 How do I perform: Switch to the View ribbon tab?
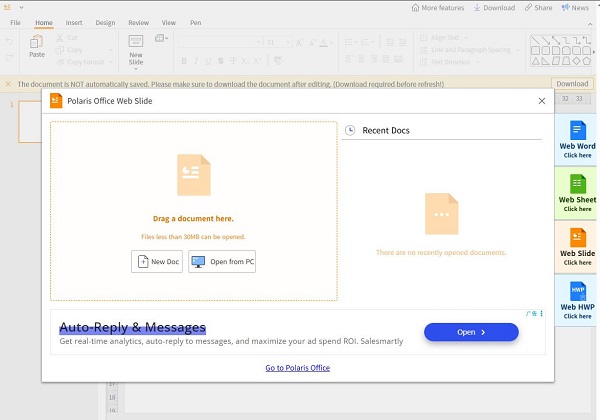[169, 23]
